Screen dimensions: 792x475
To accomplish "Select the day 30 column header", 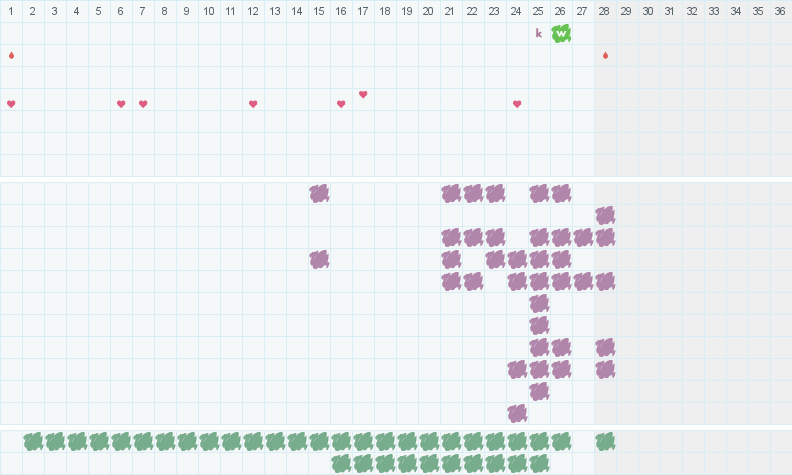I will click(648, 11).
